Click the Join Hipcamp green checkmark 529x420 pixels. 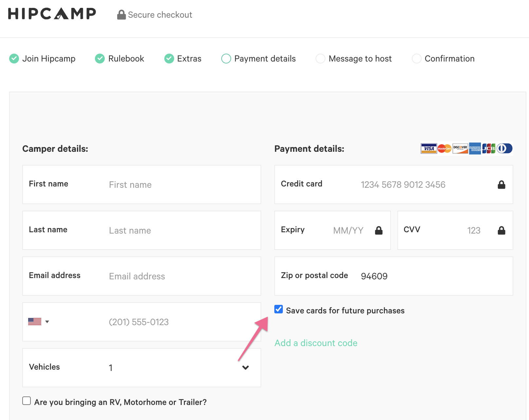pos(14,59)
